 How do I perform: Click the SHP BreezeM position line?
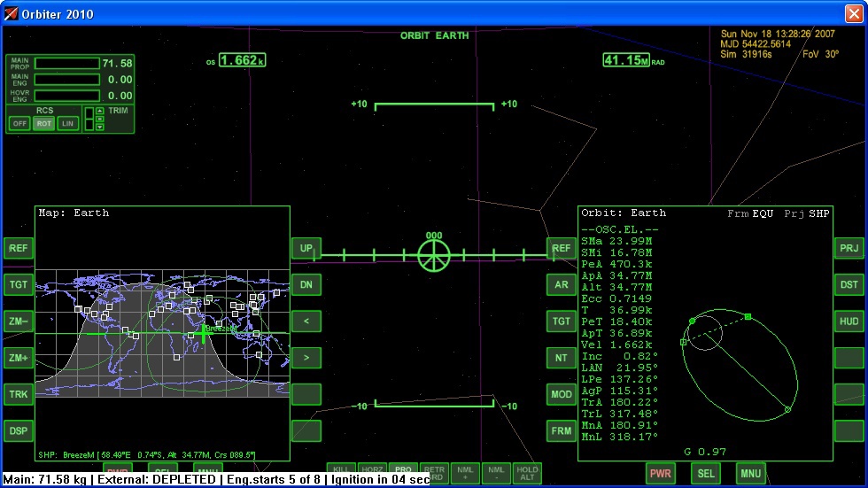(147, 455)
